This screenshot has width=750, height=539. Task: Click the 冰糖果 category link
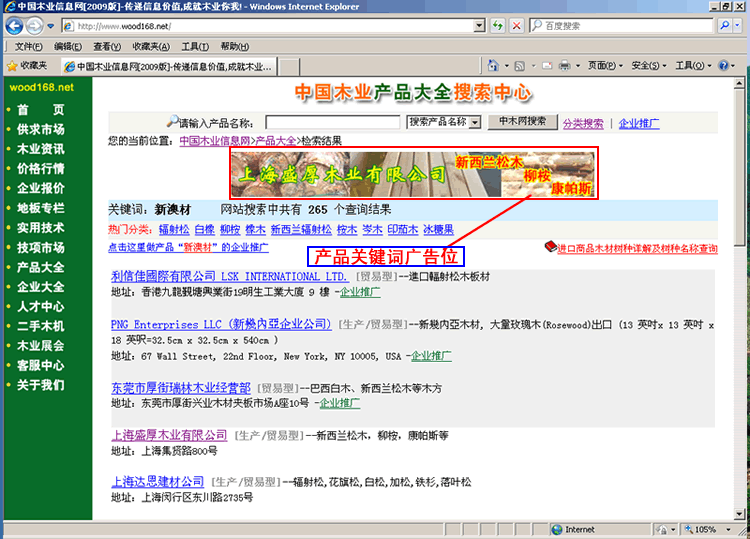(438, 230)
